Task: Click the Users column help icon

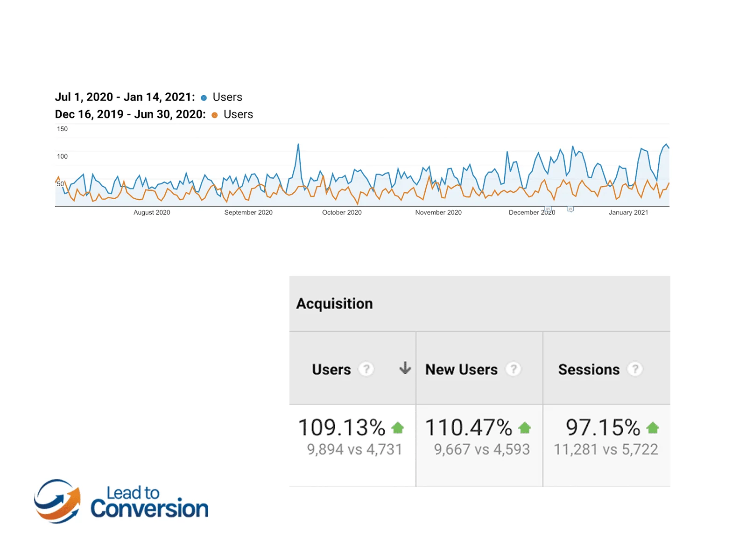Action: (366, 369)
